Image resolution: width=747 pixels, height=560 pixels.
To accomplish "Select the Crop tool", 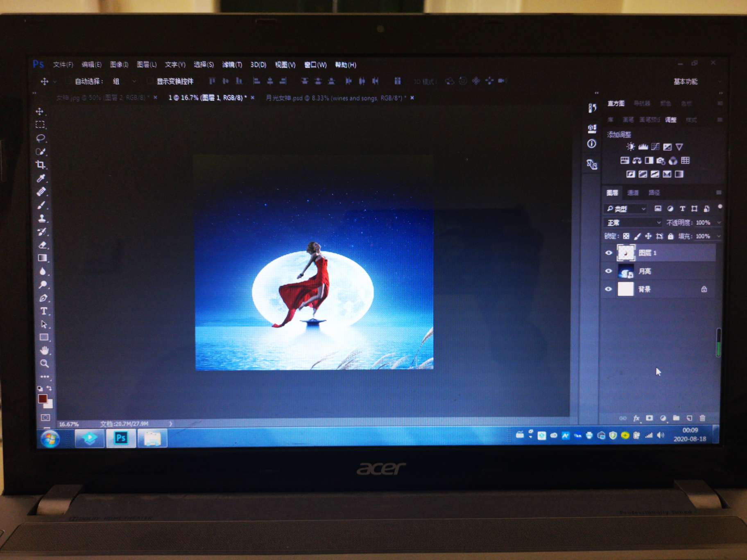I will pyautogui.click(x=41, y=165).
